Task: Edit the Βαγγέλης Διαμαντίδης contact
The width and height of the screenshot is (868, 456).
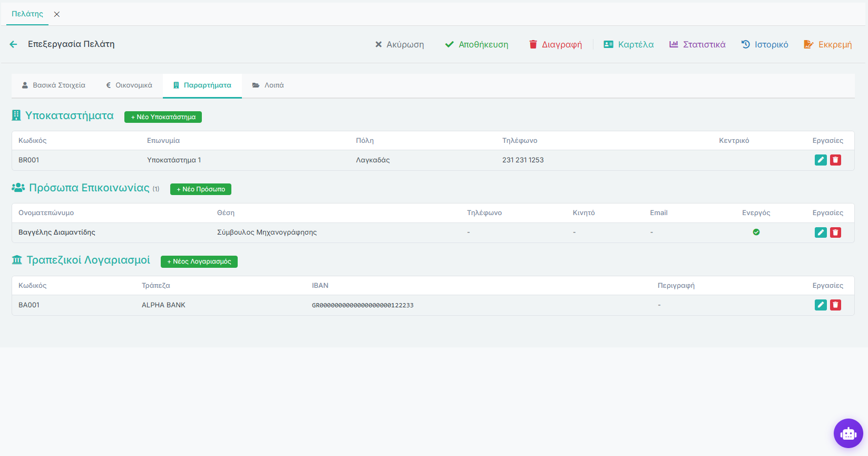Action: (x=821, y=232)
